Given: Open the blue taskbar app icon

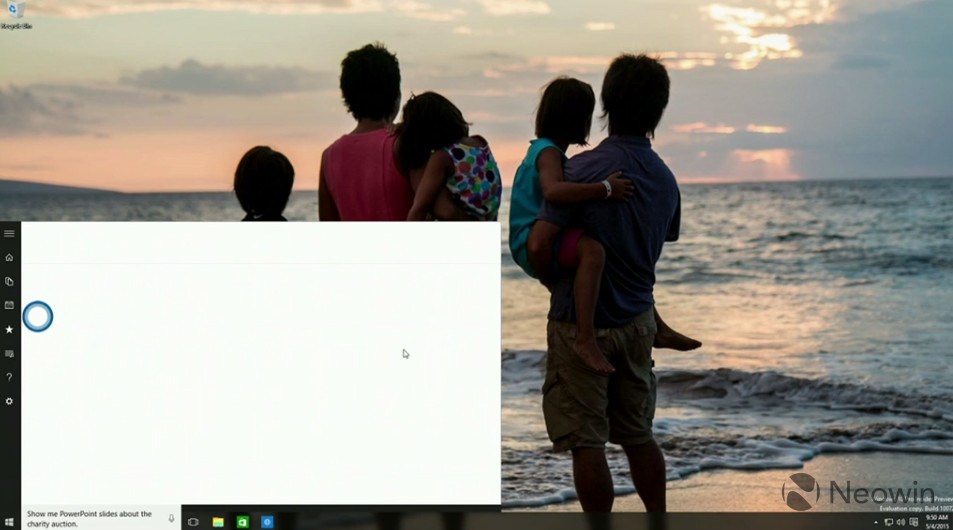Looking at the screenshot, I should [267, 521].
